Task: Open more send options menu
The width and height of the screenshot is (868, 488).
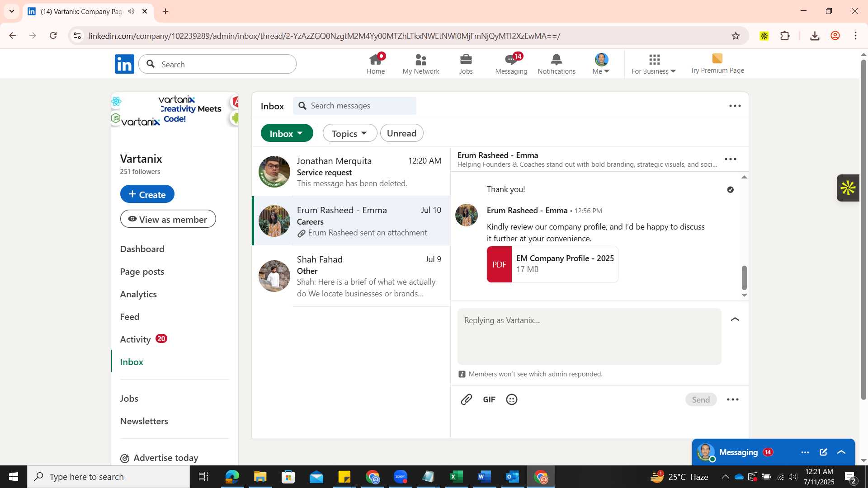Action: [733, 399]
